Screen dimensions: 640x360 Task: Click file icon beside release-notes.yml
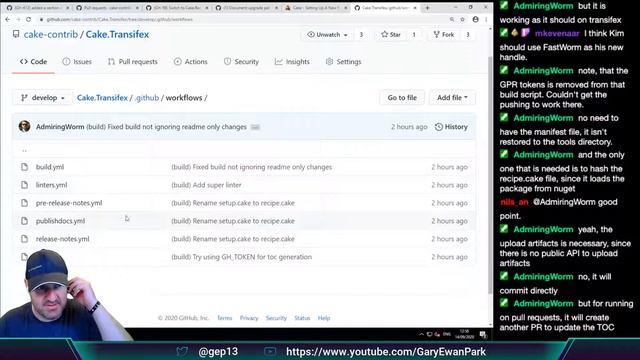pos(24,239)
